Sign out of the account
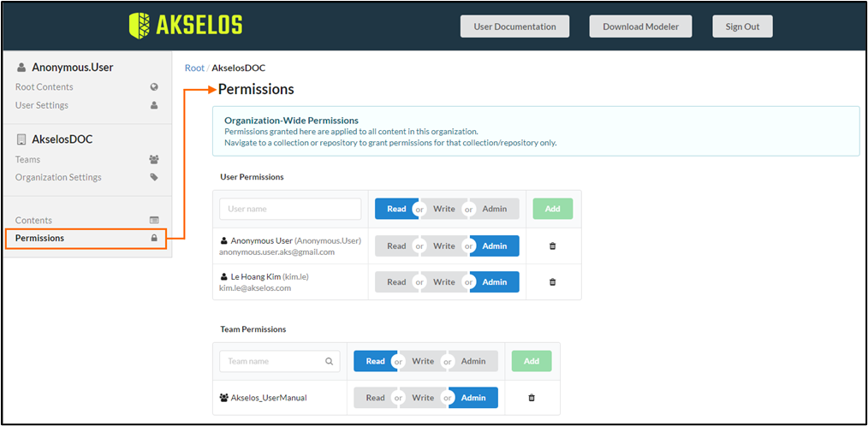This screenshot has width=868, height=426. [742, 27]
